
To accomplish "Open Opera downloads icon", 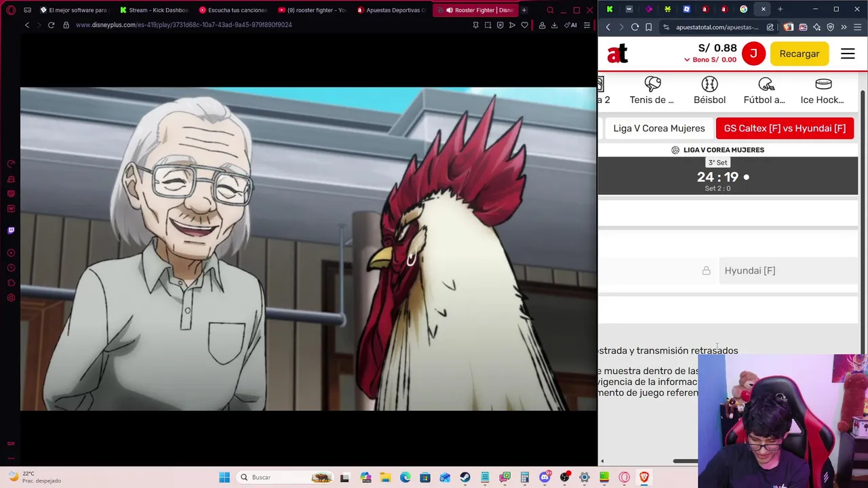I will pyautogui.click(x=554, y=25).
